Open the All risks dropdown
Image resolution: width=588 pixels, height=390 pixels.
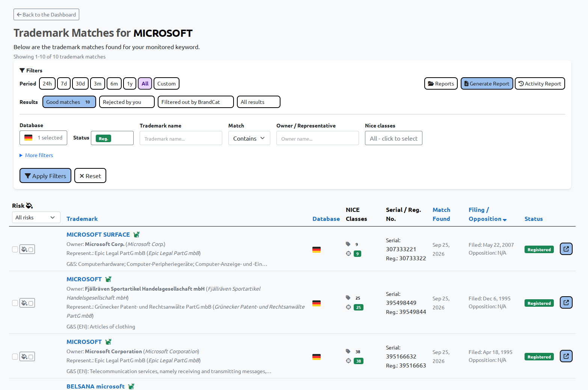click(36, 217)
